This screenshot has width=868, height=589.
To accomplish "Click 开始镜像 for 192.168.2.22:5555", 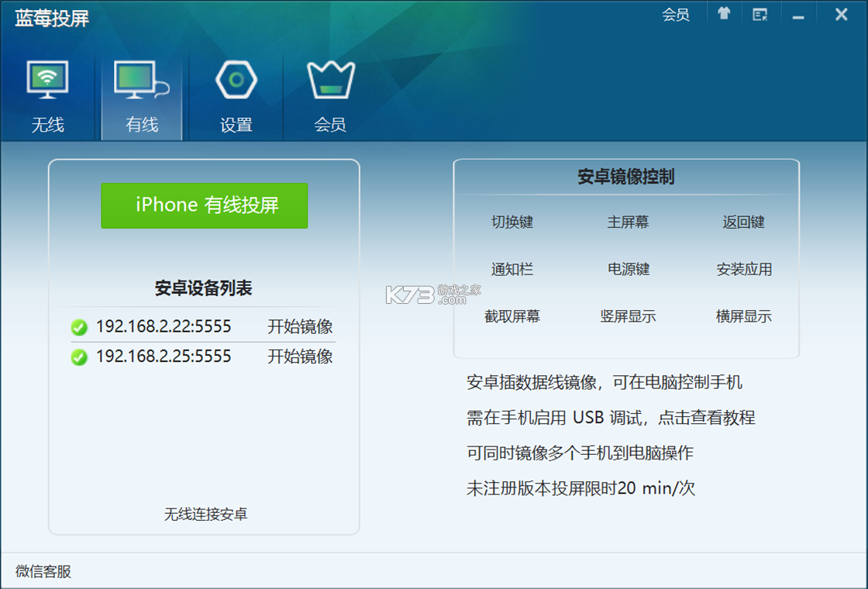I will click(300, 326).
